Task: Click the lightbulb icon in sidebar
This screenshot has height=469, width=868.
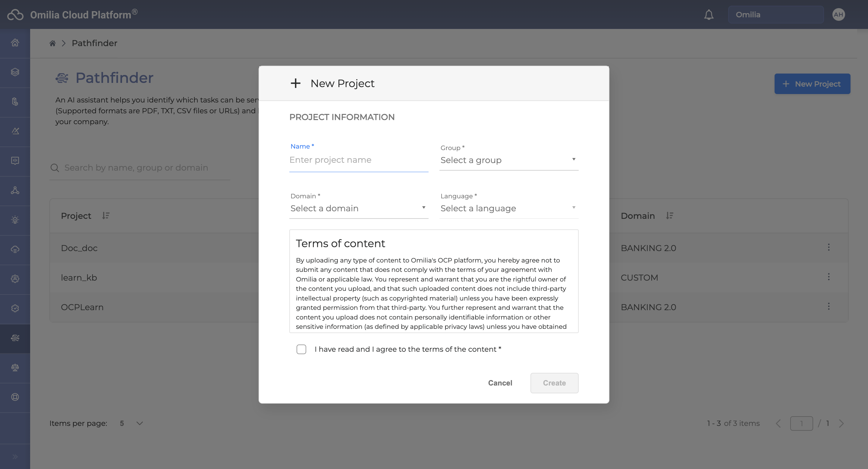Action: point(15,220)
